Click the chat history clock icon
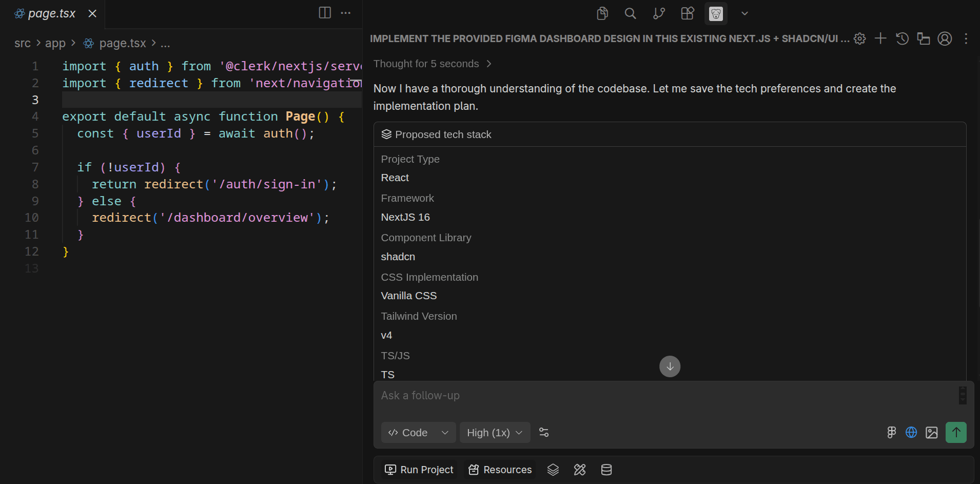The height and width of the screenshot is (484, 980). [x=902, y=38]
